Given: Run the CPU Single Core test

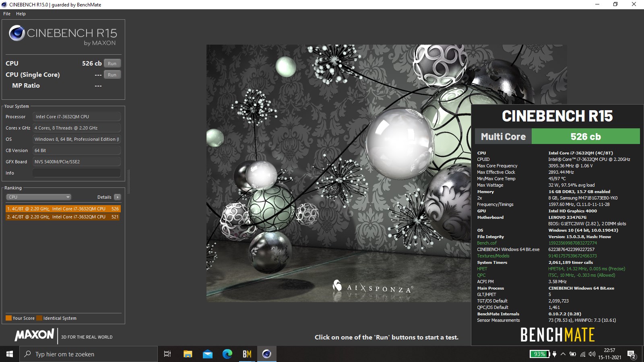Looking at the screenshot, I should 112,75.
